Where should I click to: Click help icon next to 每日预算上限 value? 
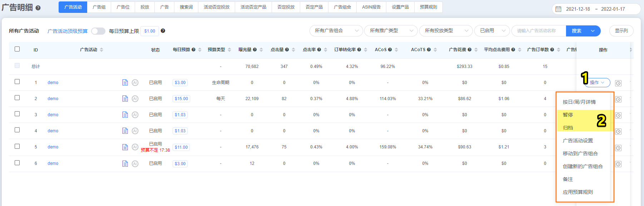pyautogui.click(x=163, y=31)
